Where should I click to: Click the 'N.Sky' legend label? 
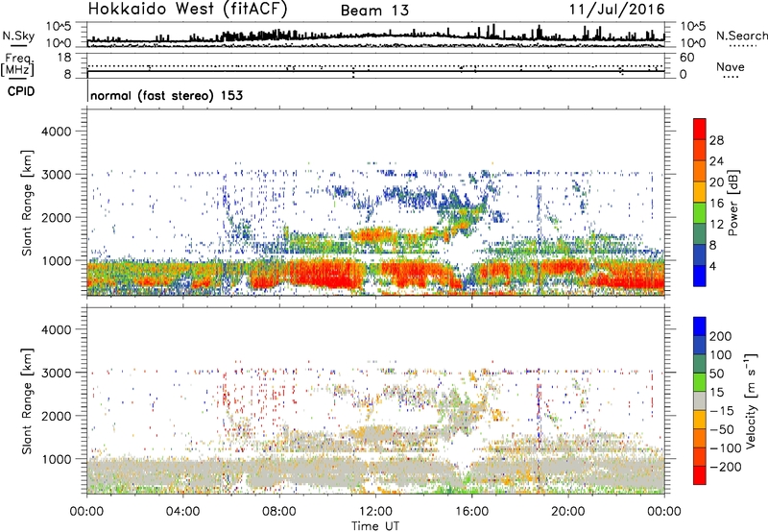(18, 36)
